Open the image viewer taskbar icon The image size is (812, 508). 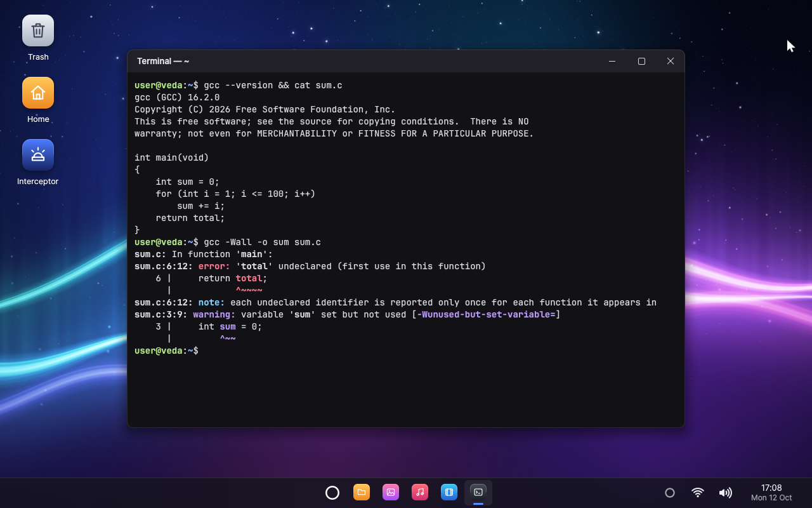click(391, 492)
